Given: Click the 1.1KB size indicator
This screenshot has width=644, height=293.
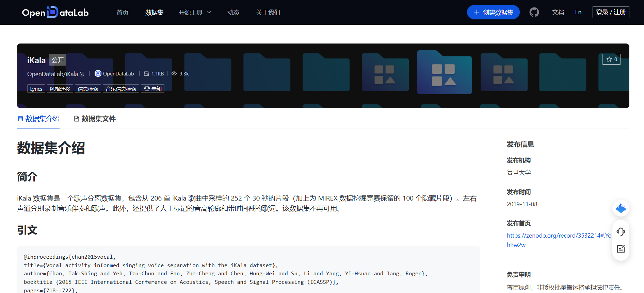Looking at the screenshot, I should 154,73.
